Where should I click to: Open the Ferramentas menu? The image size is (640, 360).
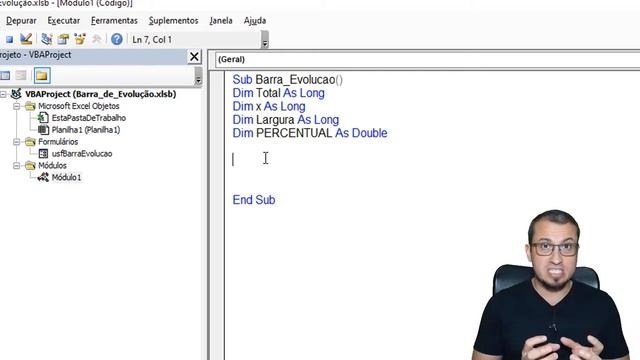click(x=114, y=20)
